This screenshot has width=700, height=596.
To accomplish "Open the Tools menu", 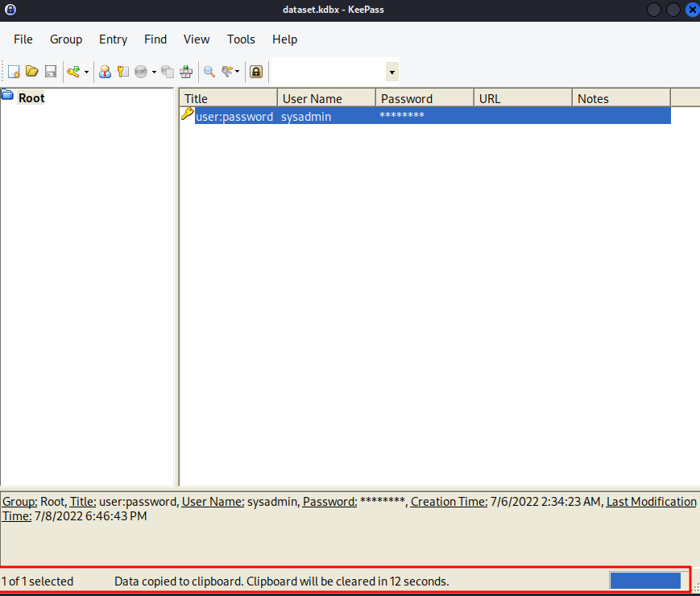I will pos(241,39).
